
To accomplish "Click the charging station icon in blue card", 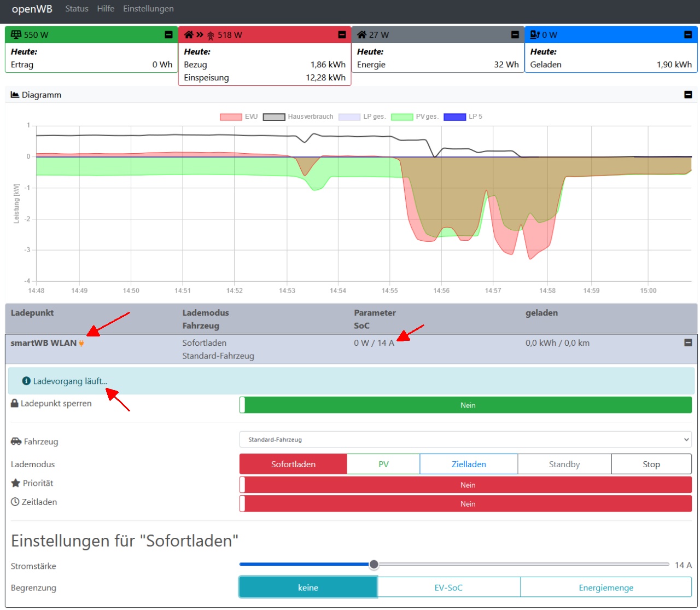I will pos(535,34).
